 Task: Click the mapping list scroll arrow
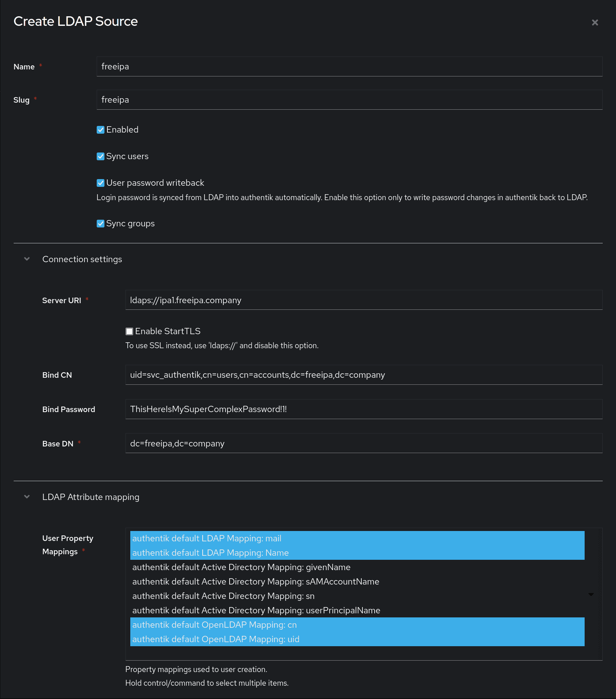(591, 595)
